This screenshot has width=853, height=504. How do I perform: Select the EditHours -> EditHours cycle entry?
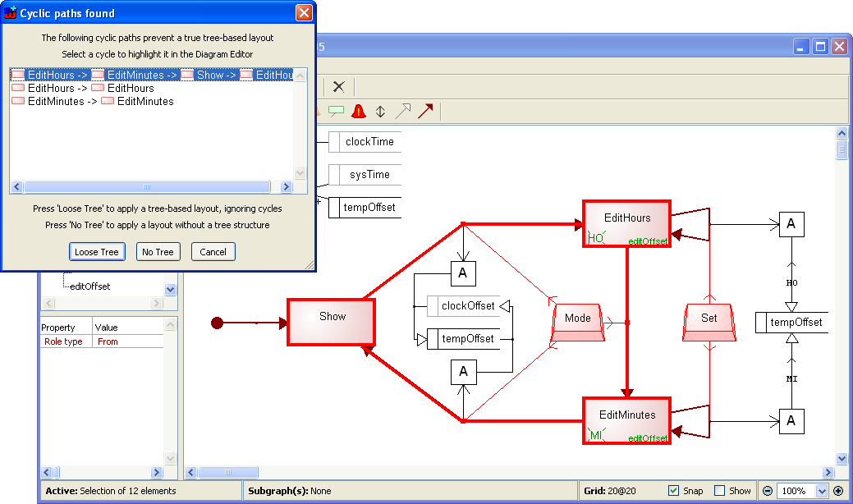point(90,88)
